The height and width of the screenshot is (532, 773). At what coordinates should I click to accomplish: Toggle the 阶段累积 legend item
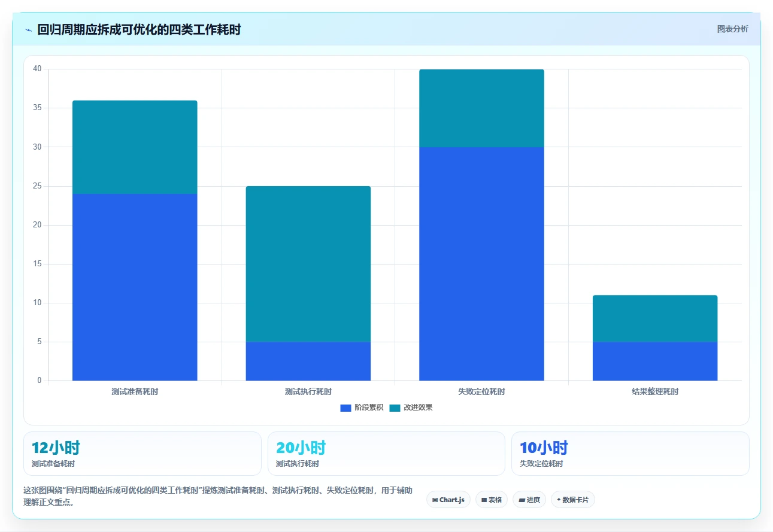[x=362, y=408]
